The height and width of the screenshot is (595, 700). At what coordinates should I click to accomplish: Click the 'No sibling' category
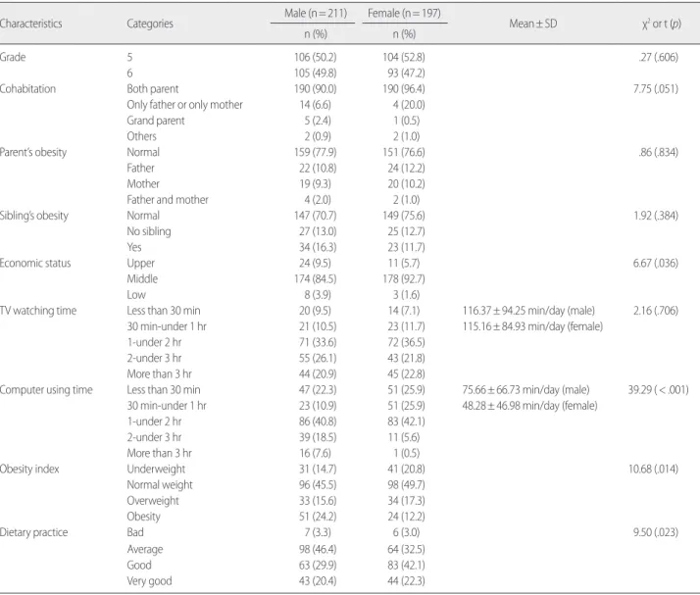tap(149, 231)
